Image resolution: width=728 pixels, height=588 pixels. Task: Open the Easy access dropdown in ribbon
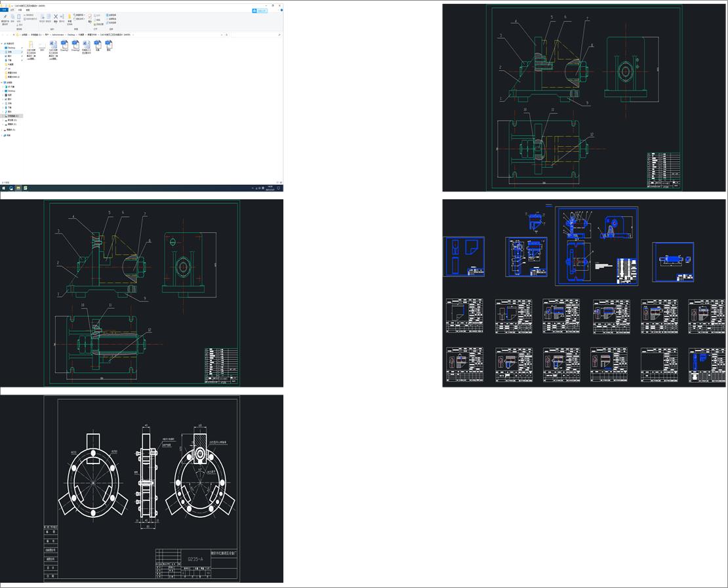click(x=79, y=19)
